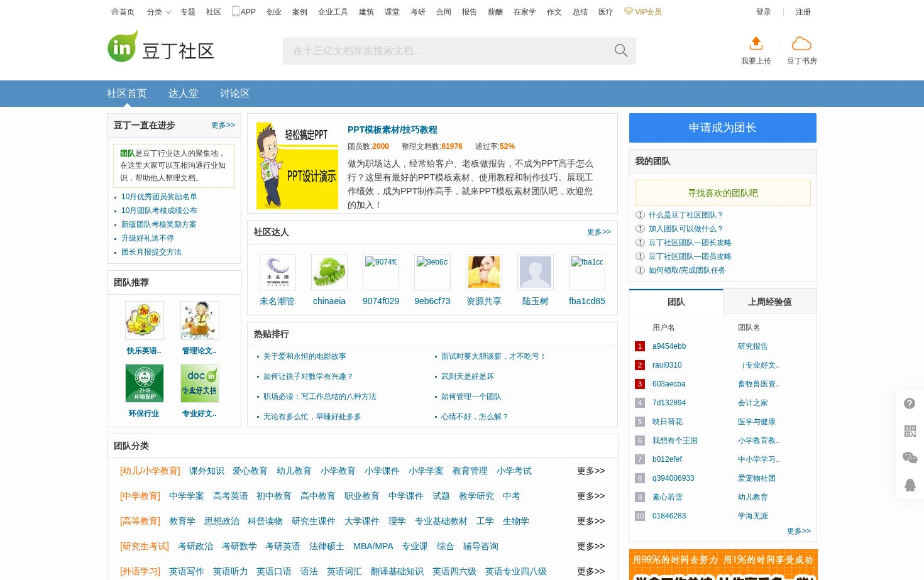Open 专业好文 doc team icon

click(x=200, y=383)
